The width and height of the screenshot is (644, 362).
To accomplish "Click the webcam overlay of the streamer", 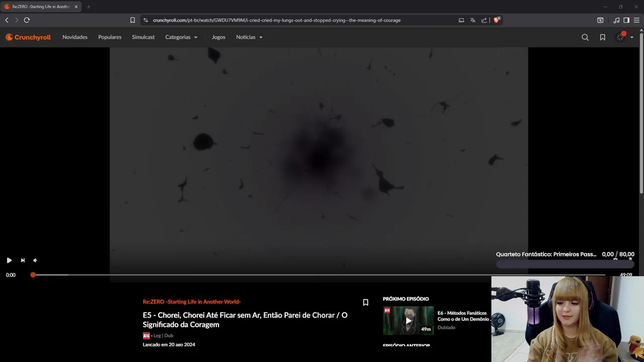I will pos(568,319).
